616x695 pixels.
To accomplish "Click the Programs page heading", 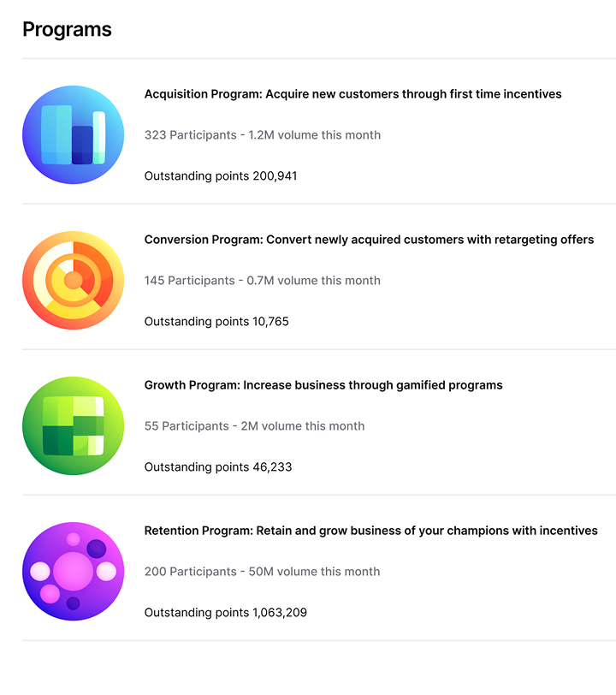I will click(67, 30).
